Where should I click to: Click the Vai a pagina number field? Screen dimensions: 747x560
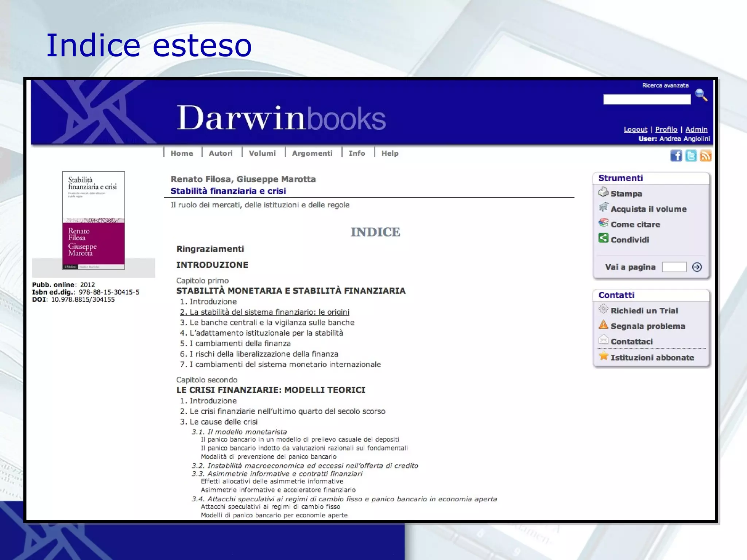pyautogui.click(x=674, y=267)
